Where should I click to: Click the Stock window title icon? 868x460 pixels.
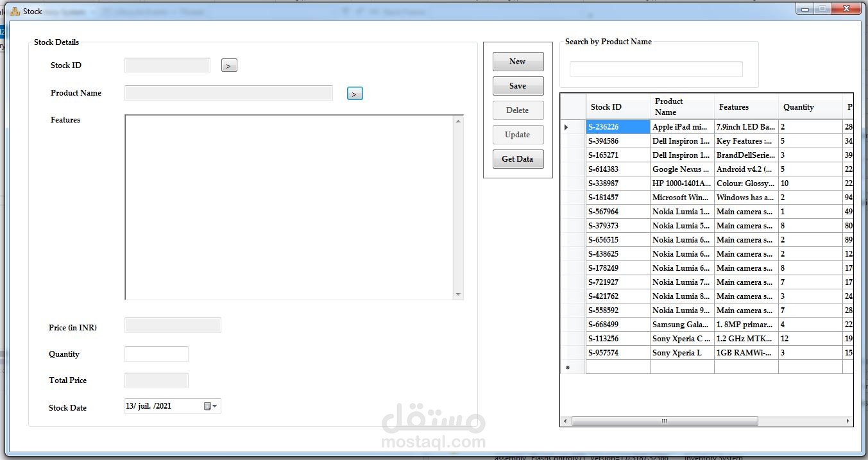(x=15, y=12)
